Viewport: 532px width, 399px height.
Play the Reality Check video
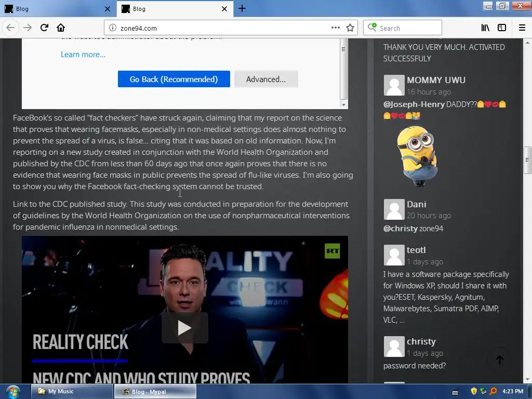click(x=184, y=328)
